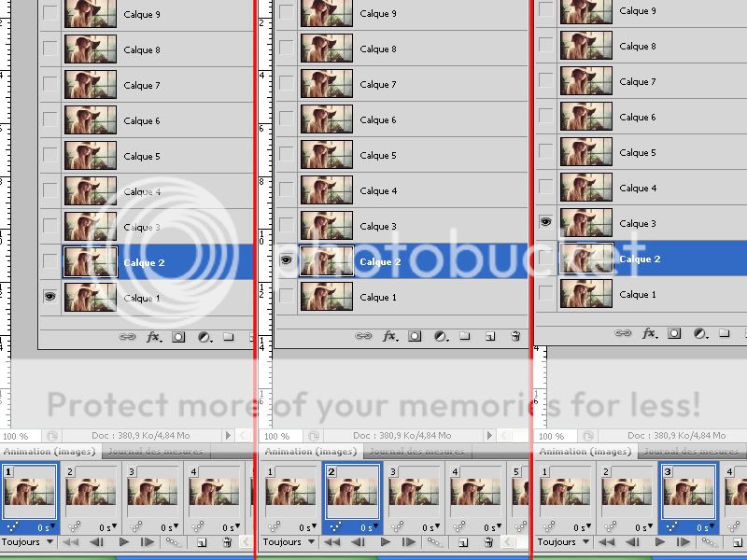Click tween frames icon in left screenshot
The height and width of the screenshot is (560, 747).
click(173, 542)
